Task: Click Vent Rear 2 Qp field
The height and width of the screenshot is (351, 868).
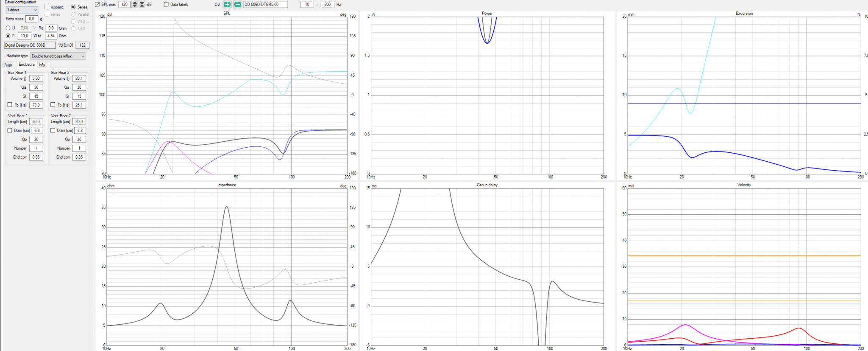Action: 79,139
